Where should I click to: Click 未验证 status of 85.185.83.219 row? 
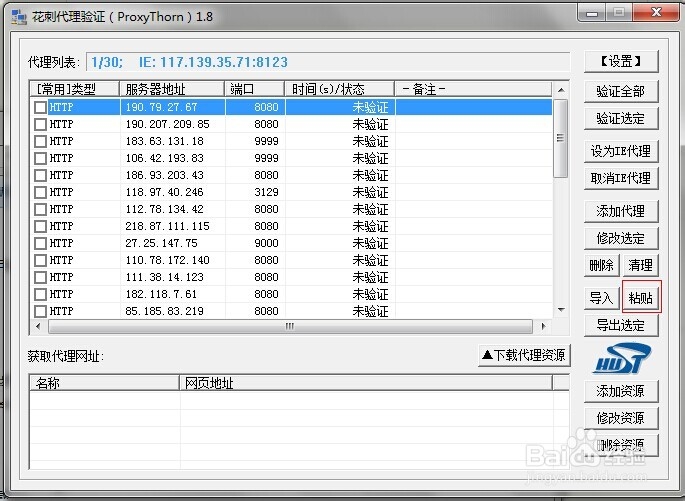370,311
